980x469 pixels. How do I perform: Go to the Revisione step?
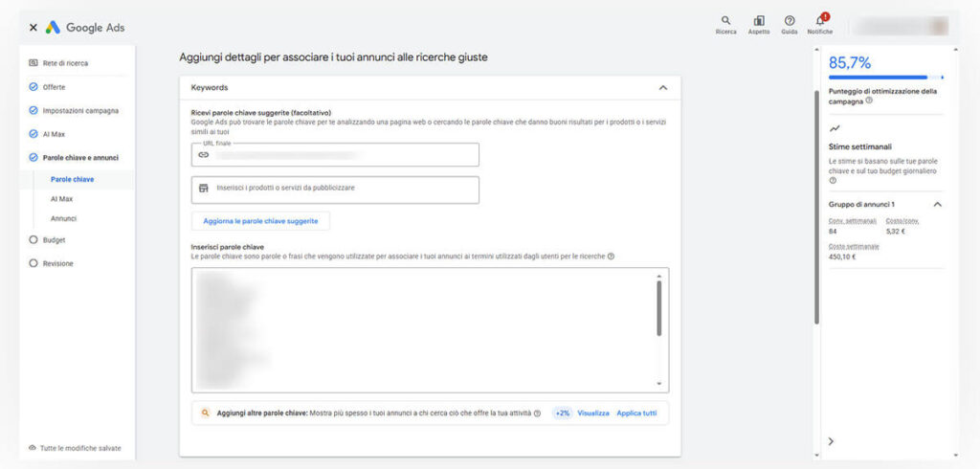(58, 264)
